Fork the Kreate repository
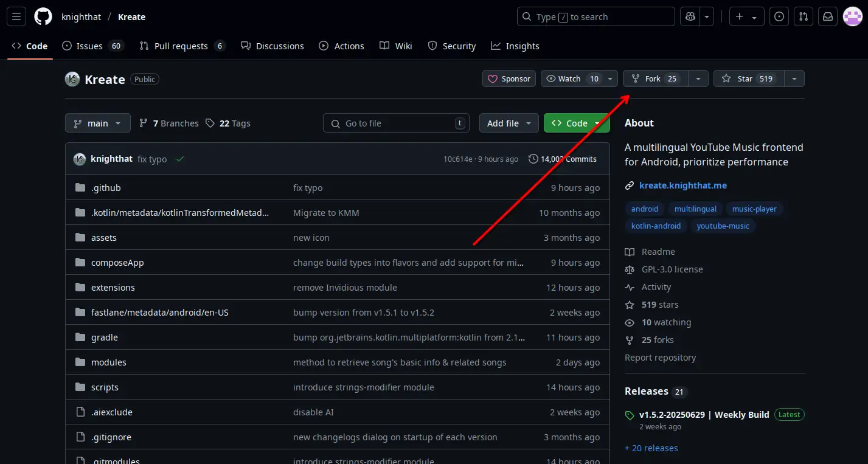Screen dimensions: 868x464 pyautogui.click(x=655, y=78)
